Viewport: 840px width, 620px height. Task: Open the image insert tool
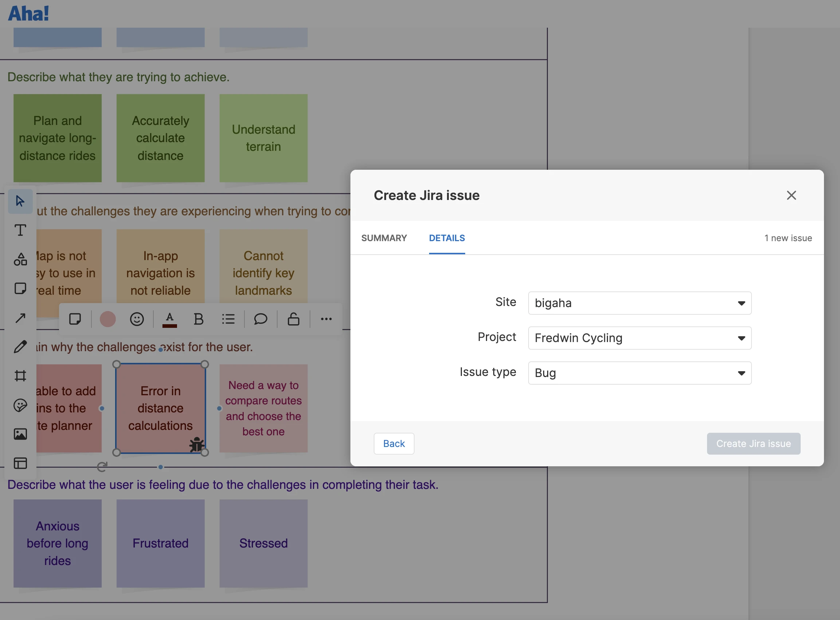click(20, 434)
